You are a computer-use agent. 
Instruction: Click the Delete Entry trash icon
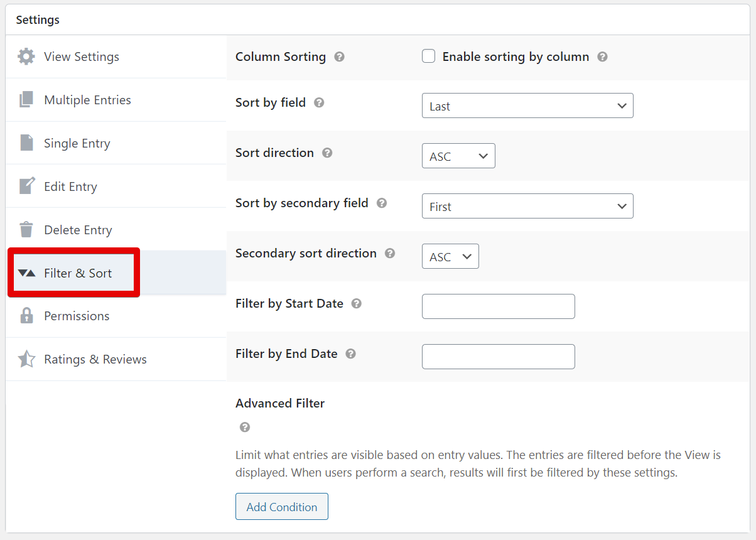tap(26, 230)
